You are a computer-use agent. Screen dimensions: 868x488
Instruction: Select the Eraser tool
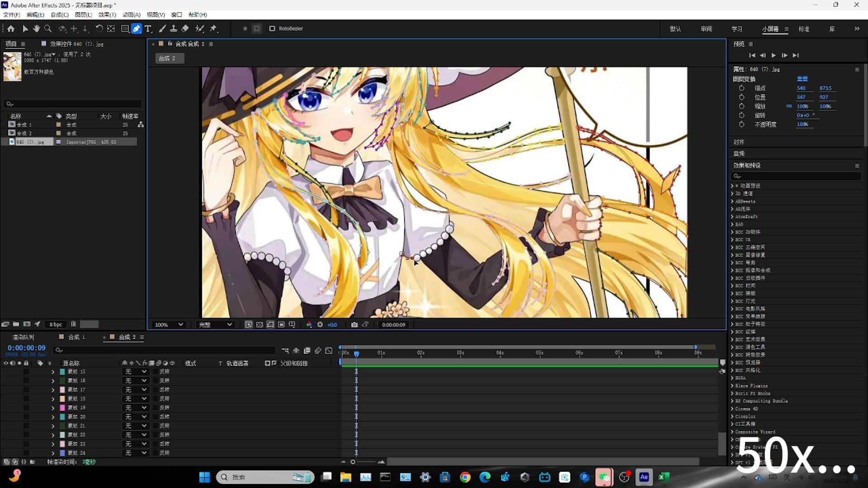[x=185, y=28]
